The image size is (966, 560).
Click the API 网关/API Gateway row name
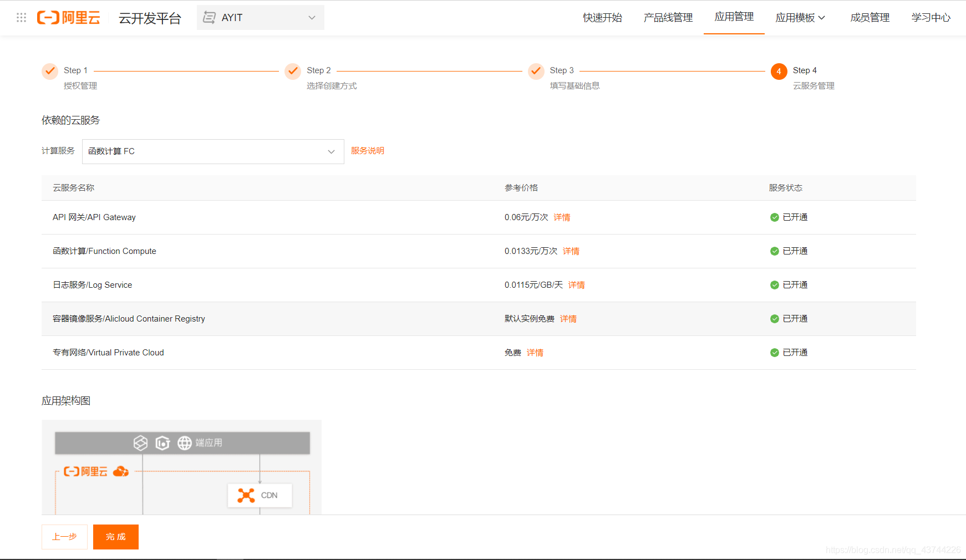click(x=94, y=217)
